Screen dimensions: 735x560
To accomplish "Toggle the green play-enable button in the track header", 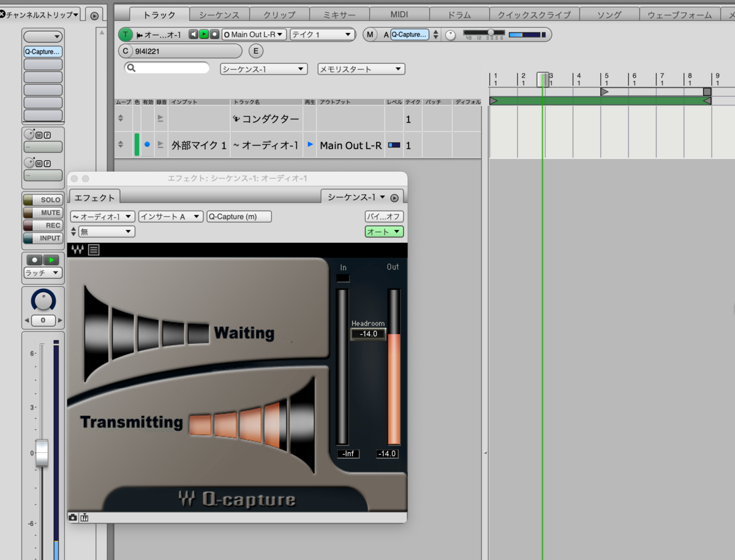I will 204,35.
